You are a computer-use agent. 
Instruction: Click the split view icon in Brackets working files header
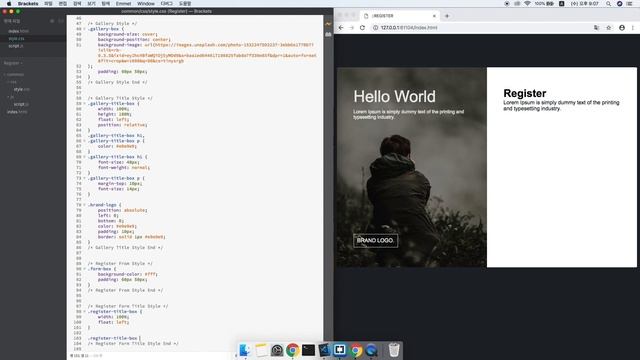(x=61, y=21)
